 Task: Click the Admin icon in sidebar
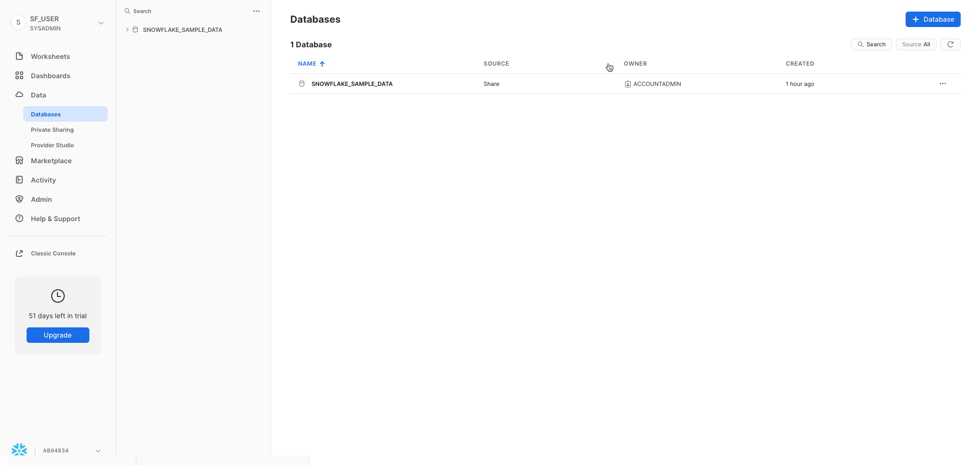tap(19, 199)
